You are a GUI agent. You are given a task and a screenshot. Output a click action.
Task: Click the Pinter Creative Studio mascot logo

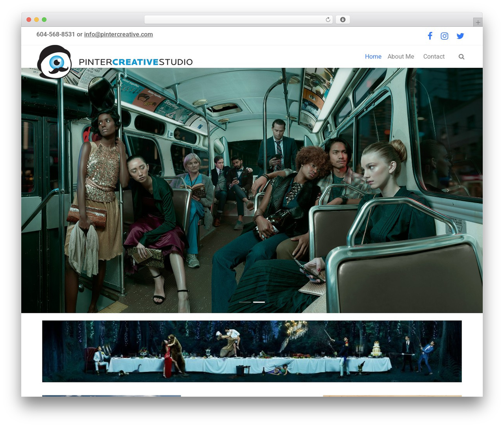54,62
